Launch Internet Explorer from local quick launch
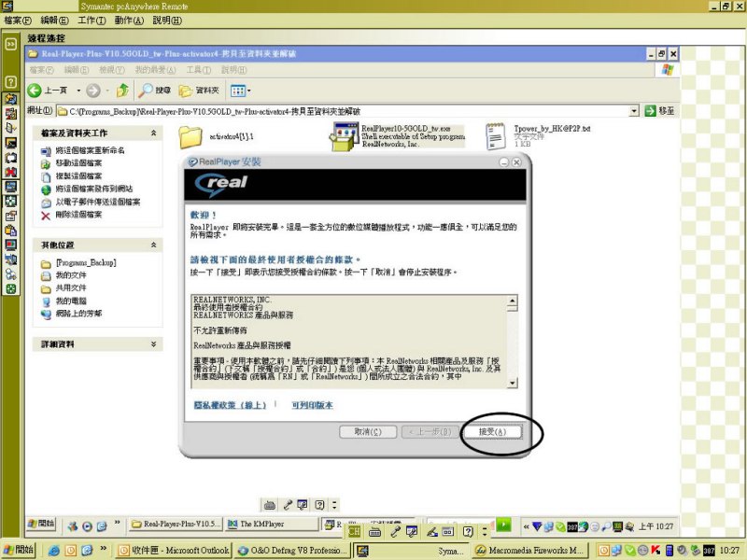Screen dimensions: 747x560 pos(54,550)
